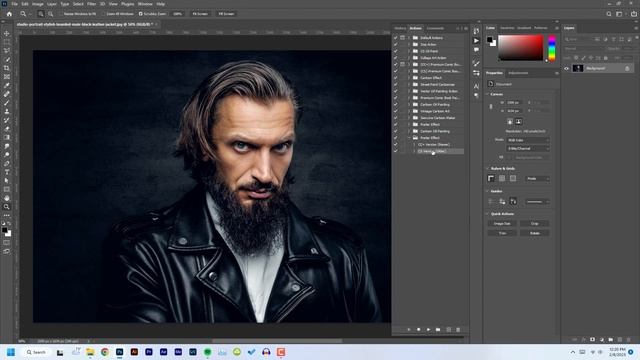Open Illustrator from the taskbar
The height and width of the screenshot is (360, 640).
(134, 352)
